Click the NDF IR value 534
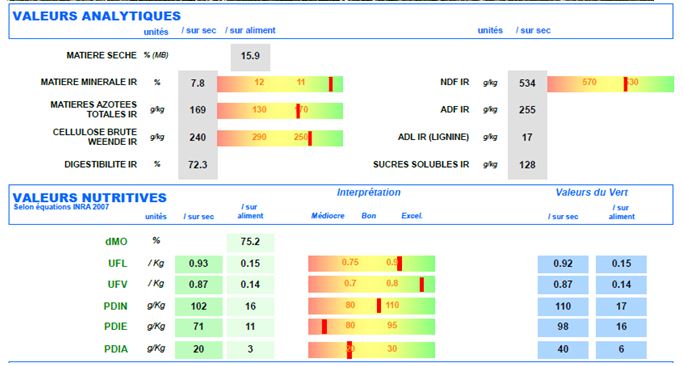The height and width of the screenshot is (366, 683). click(x=527, y=83)
